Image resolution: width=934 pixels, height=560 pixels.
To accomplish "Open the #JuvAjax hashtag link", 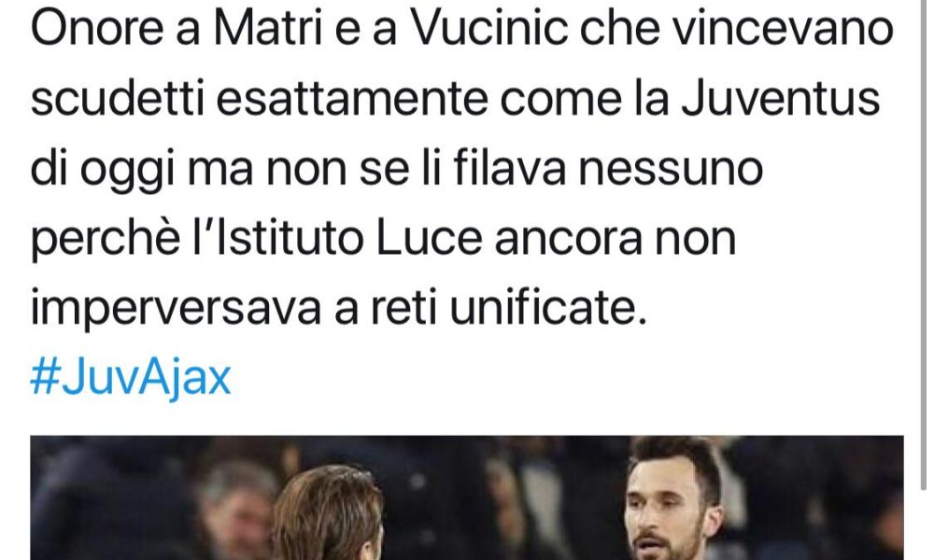I will coord(131,377).
